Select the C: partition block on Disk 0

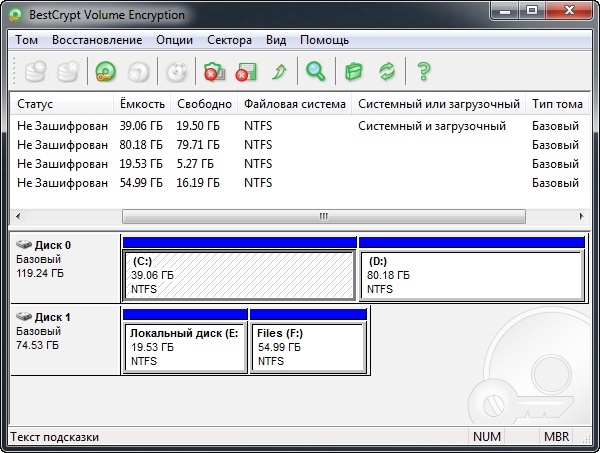pyautogui.click(x=239, y=274)
